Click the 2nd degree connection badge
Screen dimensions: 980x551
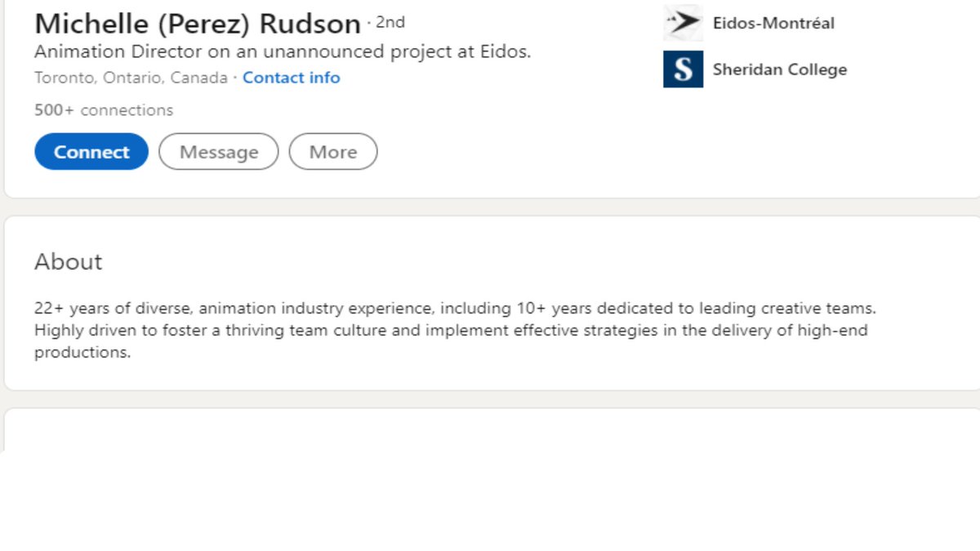[390, 22]
